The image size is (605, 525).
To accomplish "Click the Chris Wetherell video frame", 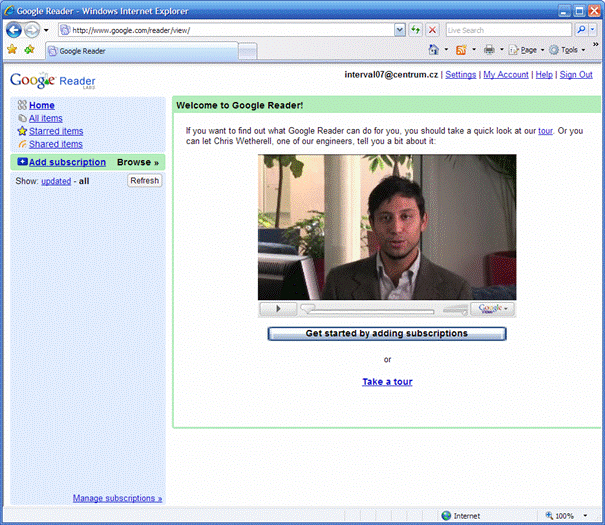I will point(387,227).
